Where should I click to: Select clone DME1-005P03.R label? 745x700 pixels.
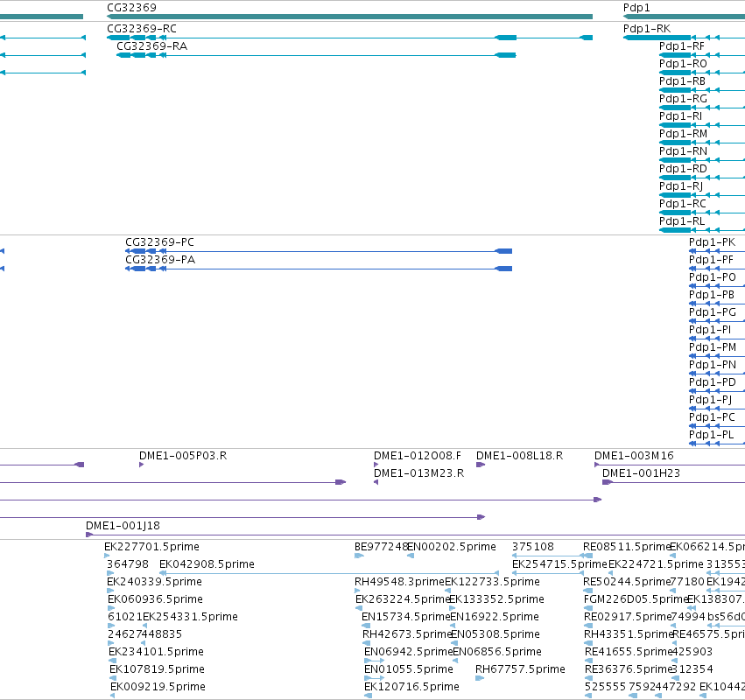(183, 456)
